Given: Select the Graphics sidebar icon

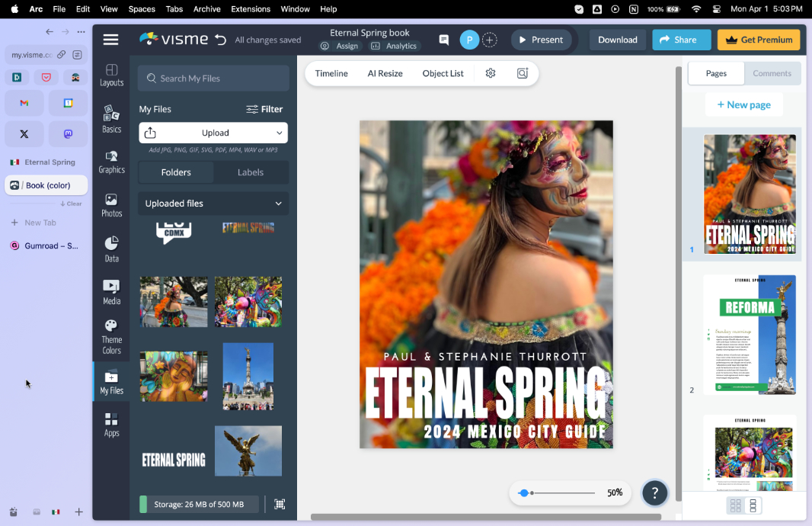Looking at the screenshot, I should [111, 162].
